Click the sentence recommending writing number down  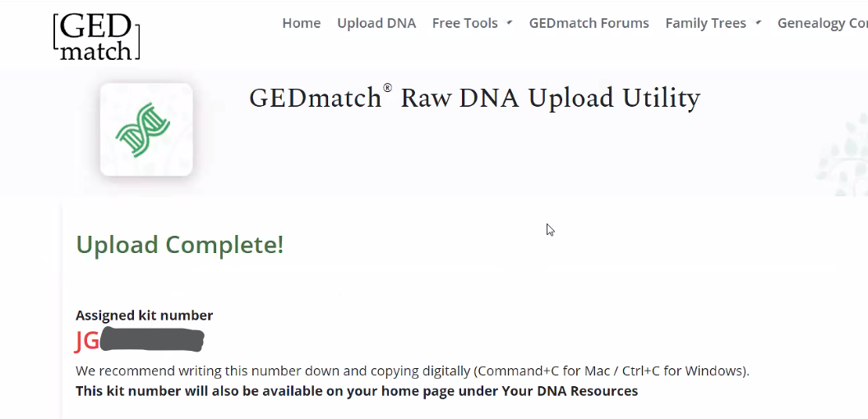pyautogui.click(x=413, y=371)
